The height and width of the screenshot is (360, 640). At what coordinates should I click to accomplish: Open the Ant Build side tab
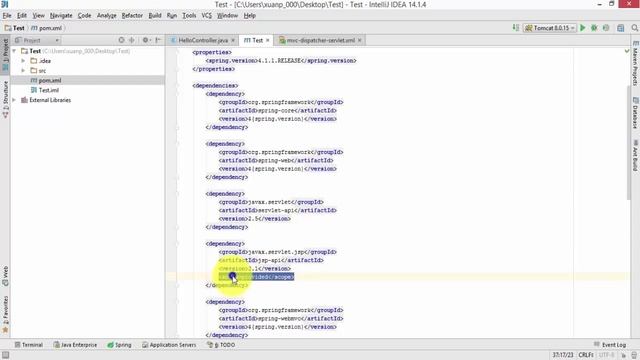[x=635, y=156]
